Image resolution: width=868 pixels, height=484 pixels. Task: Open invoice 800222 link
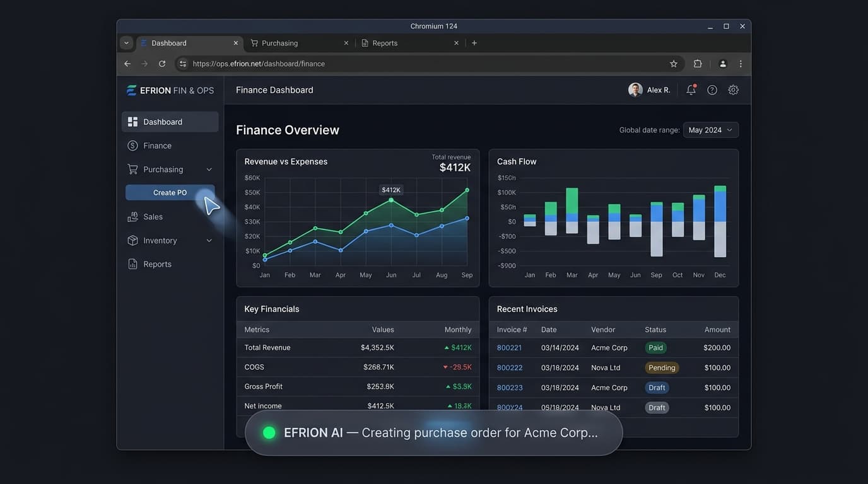click(x=510, y=367)
